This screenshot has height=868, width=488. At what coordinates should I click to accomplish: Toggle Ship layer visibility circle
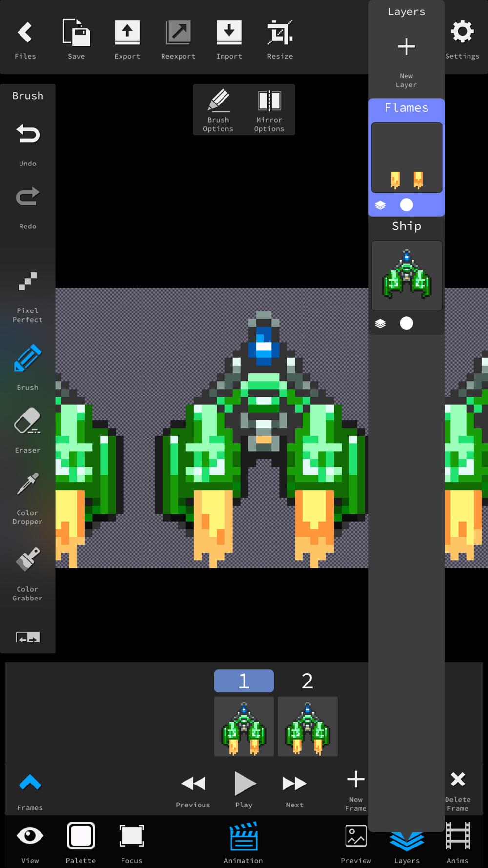click(407, 323)
